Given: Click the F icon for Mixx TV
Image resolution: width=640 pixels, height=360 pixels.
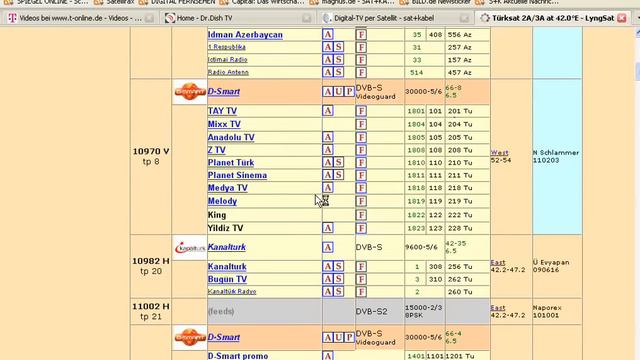Looking at the screenshot, I should [x=361, y=124].
